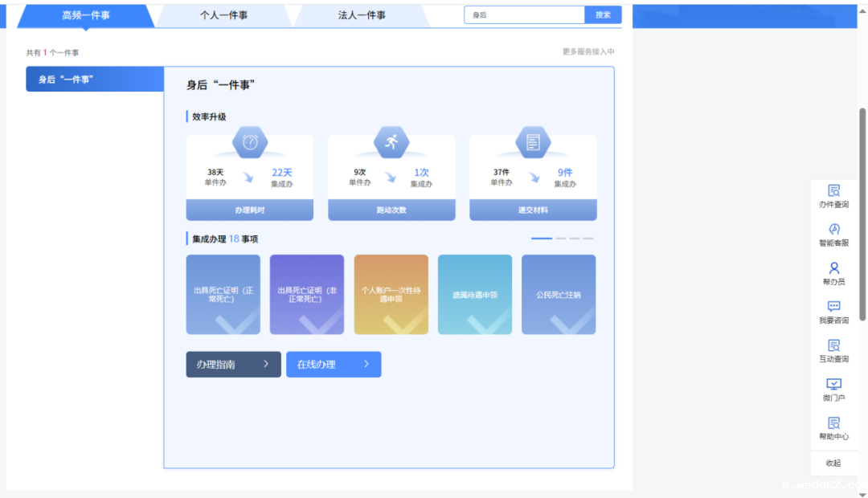Click the 在线办理 button

(x=333, y=364)
